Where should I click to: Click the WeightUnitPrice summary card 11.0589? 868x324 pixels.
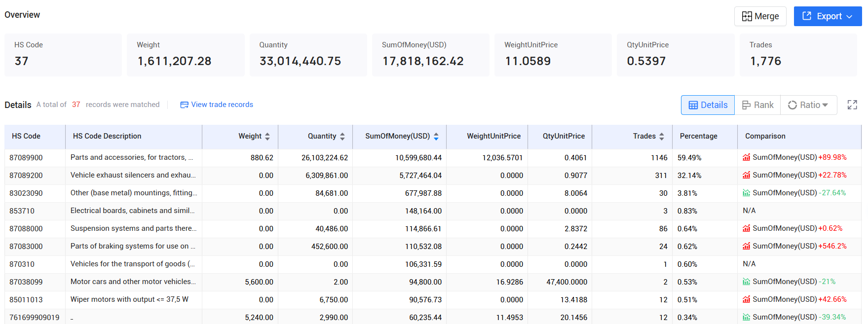pos(553,55)
